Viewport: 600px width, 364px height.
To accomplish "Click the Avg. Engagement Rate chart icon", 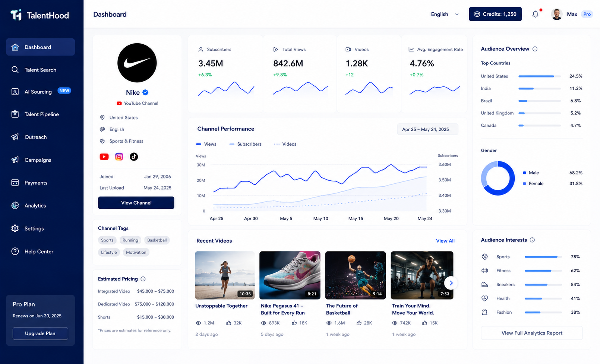I will pyautogui.click(x=411, y=49).
